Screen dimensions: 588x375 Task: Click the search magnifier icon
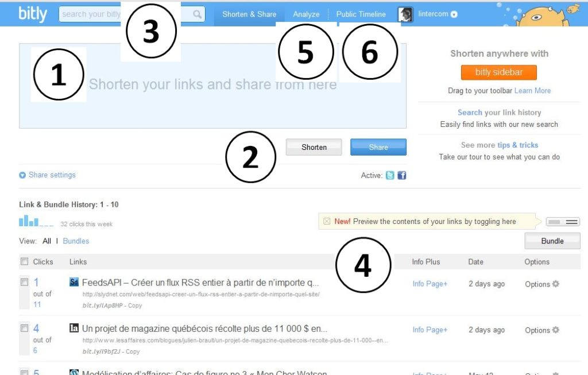coord(198,14)
